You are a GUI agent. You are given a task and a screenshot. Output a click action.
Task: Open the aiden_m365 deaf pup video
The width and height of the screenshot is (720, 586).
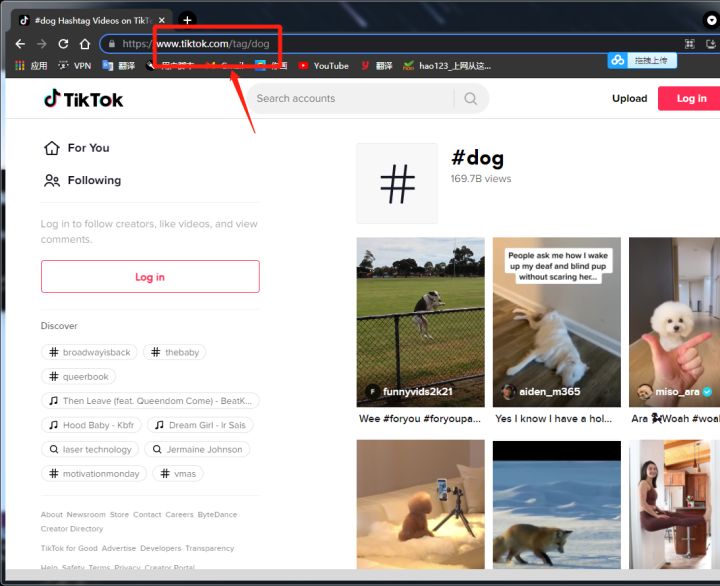click(557, 322)
